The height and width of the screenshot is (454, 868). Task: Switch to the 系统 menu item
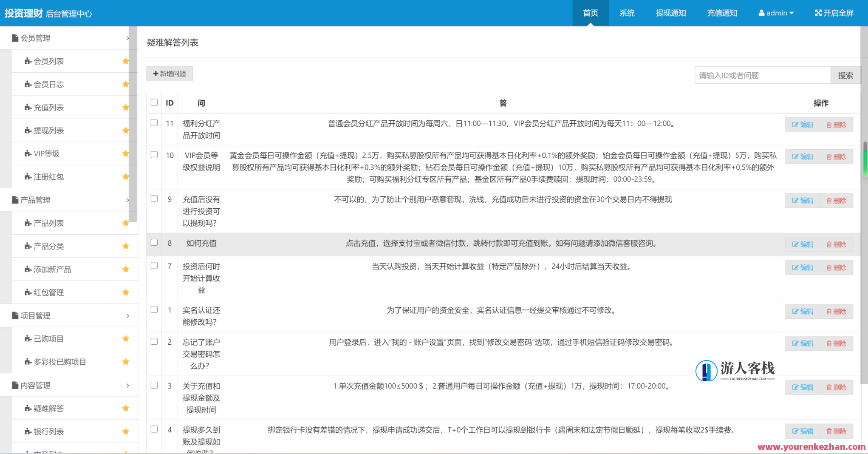coord(627,13)
